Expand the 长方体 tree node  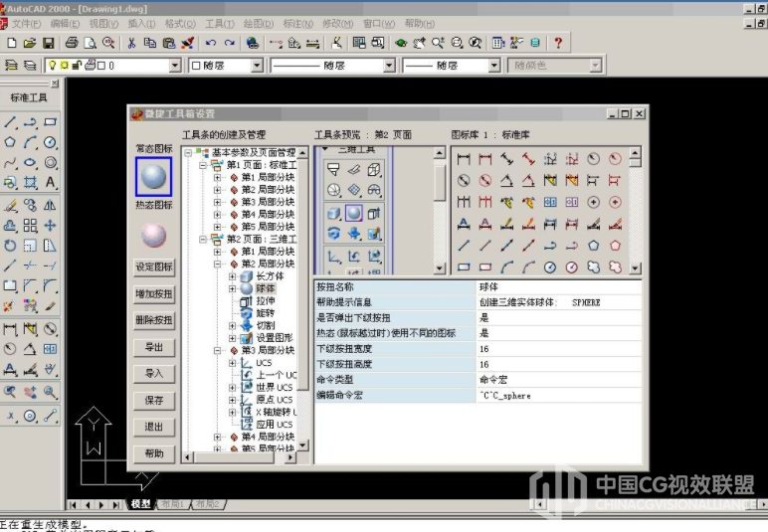[232, 276]
